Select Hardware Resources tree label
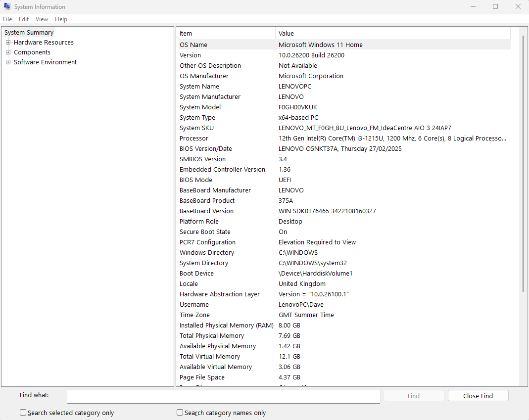Viewport: 529px width, 420px height. click(x=44, y=42)
